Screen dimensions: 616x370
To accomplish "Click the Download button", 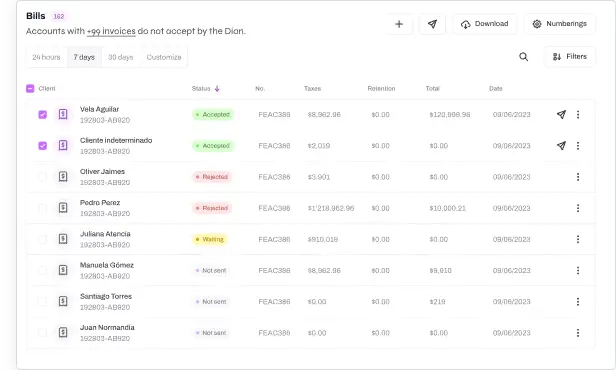I will 485,24.
